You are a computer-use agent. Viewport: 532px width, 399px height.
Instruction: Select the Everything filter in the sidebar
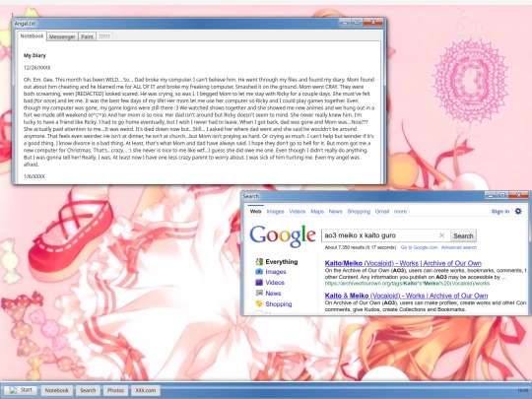282,262
